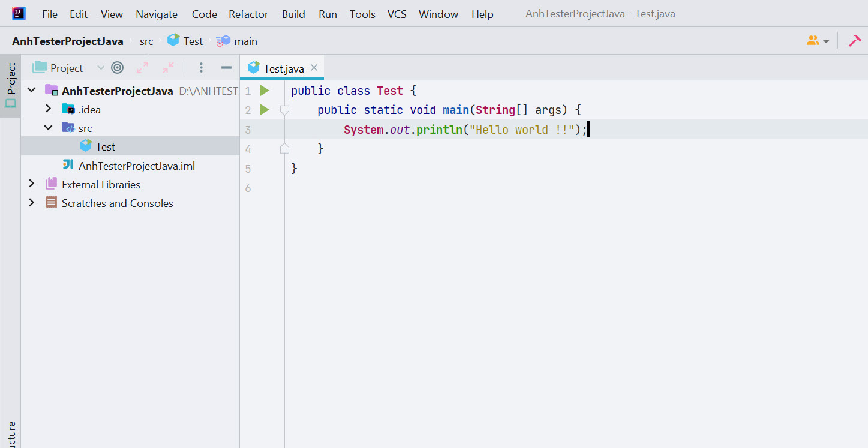
Task: Select Scratches and Consoles row
Action: 130,203
